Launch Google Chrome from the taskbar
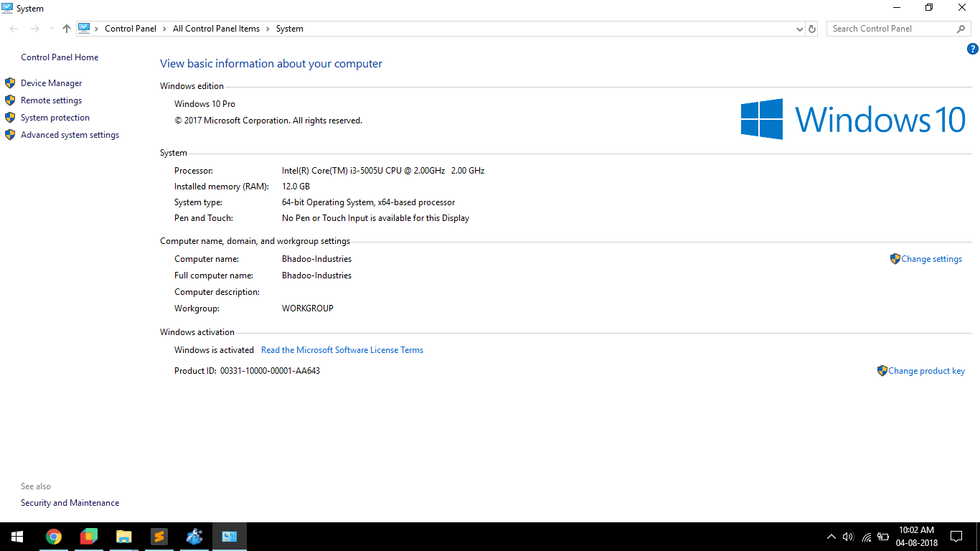Viewport: 980px width, 551px height. tap(54, 537)
